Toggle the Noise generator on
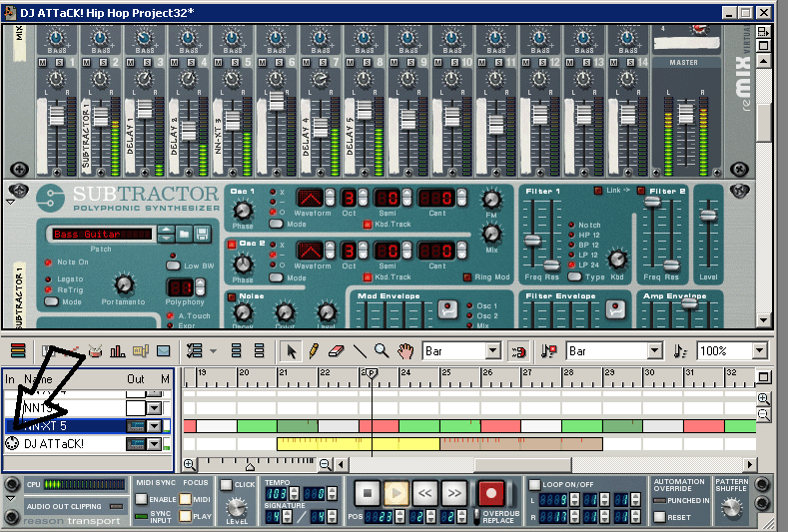788x532 pixels. [x=232, y=296]
